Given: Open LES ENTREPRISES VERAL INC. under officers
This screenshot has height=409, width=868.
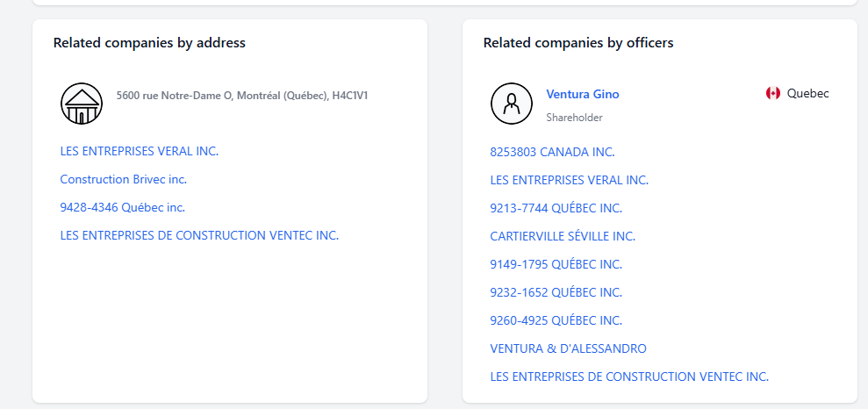Looking at the screenshot, I should click(x=570, y=180).
